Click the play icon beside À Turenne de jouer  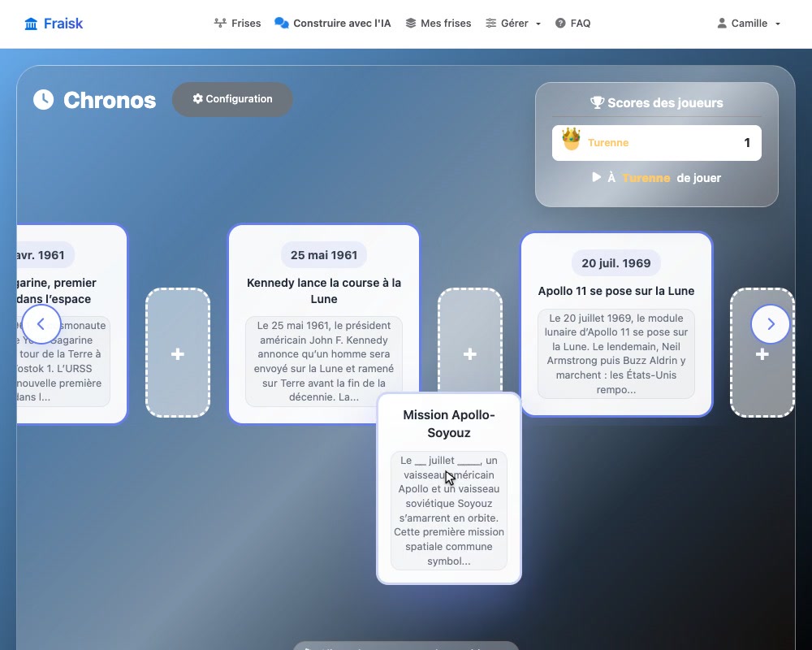point(597,177)
